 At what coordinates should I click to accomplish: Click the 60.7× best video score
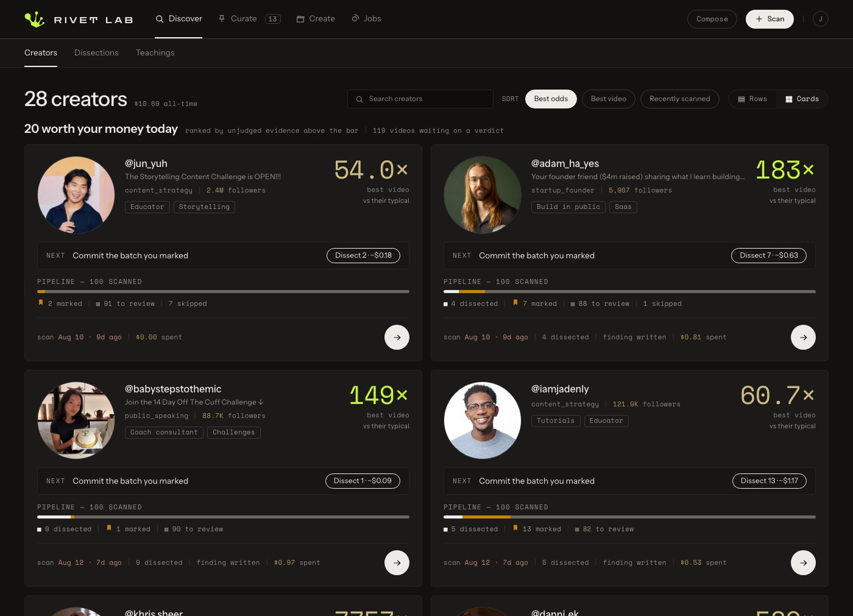(777, 396)
